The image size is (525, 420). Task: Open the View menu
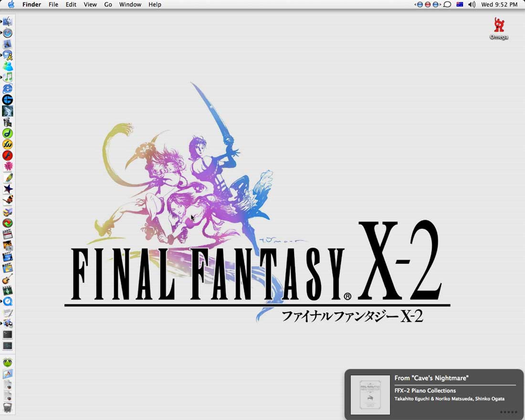tap(90, 4)
